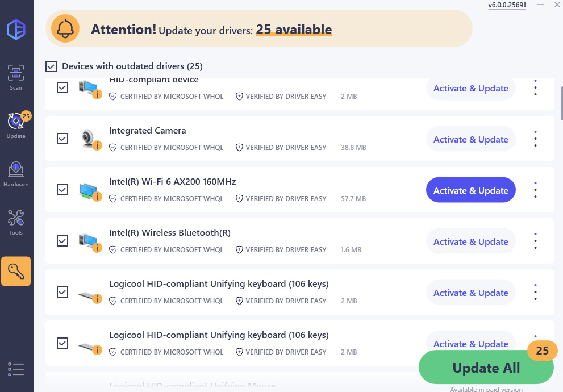Uncheck the Intel Wi-Fi 6 AX200 checkbox

point(62,190)
